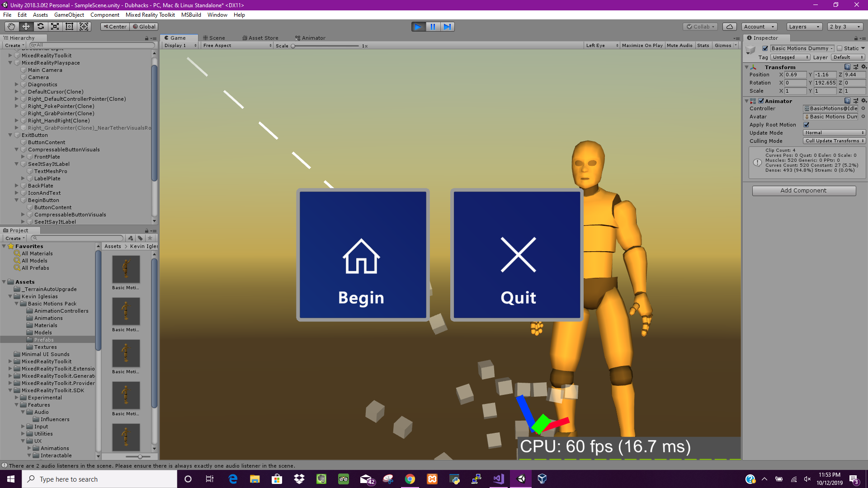Click the Step frame button
This screenshot has width=868, height=488.
pyautogui.click(x=447, y=27)
